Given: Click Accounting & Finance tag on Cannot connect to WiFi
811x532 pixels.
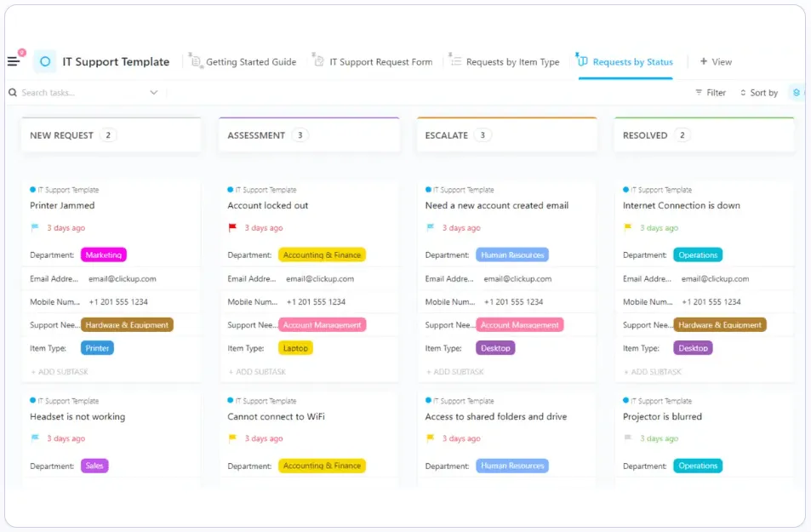Looking at the screenshot, I should (322, 466).
